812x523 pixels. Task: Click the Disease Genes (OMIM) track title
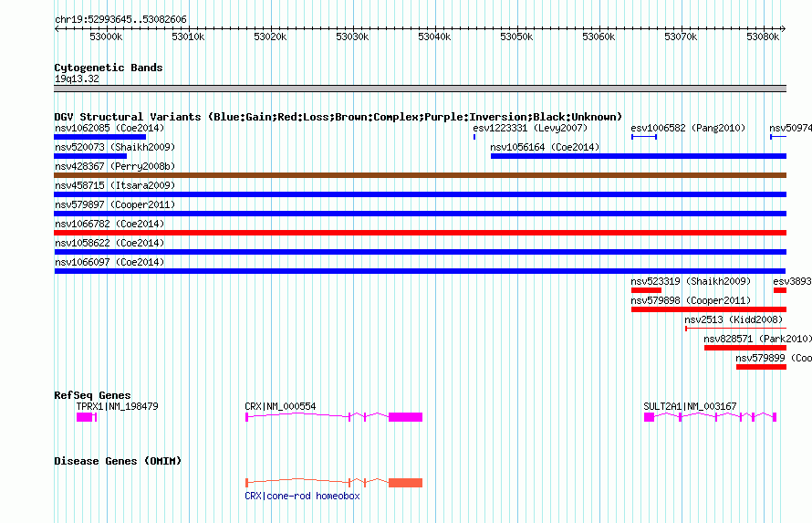point(118,461)
